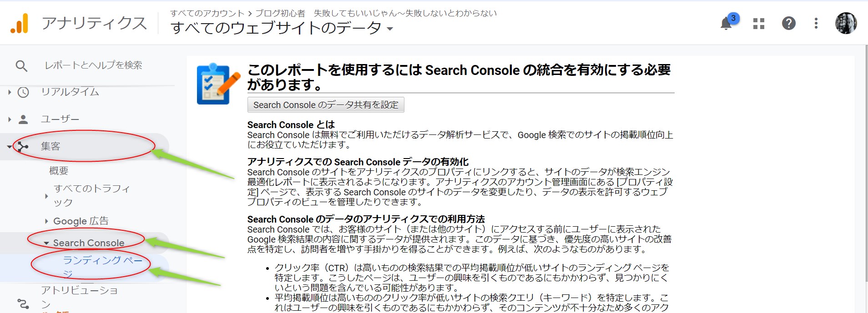This screenshot has width=868, height=313.
Task: Click the レポートとヘルプを検索 search field
Action: [x=93, y=65]
